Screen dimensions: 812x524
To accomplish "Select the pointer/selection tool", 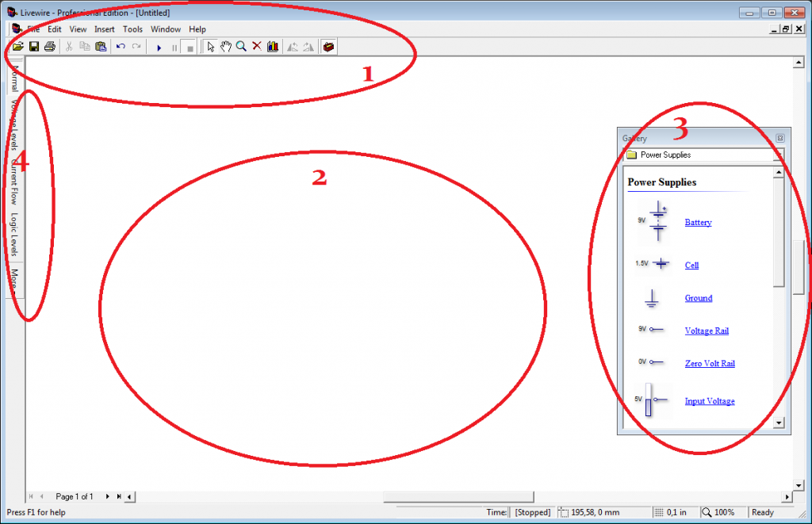I will click(x=210, y=47).
